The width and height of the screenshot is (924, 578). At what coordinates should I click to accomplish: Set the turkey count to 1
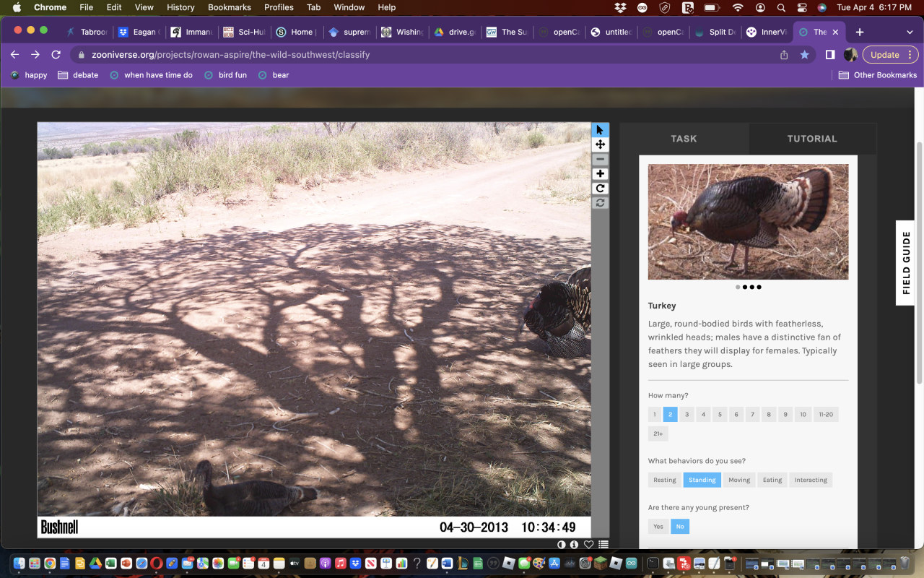pos(654,415)
